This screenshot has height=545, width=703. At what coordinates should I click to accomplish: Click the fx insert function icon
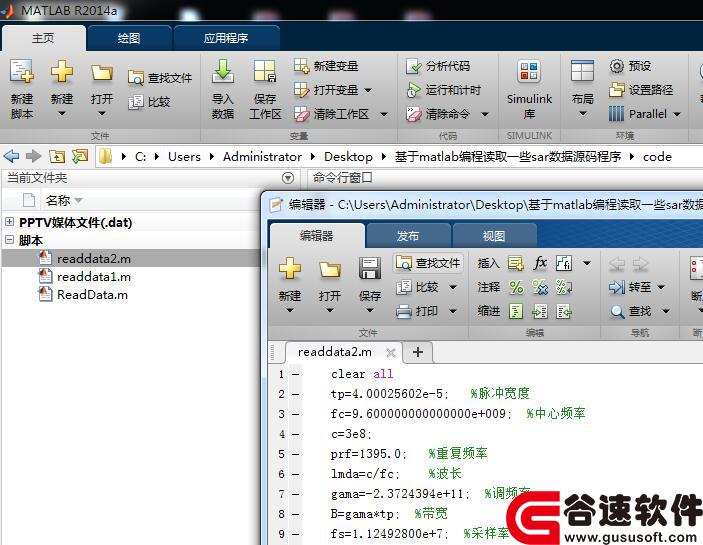[540, 263]
